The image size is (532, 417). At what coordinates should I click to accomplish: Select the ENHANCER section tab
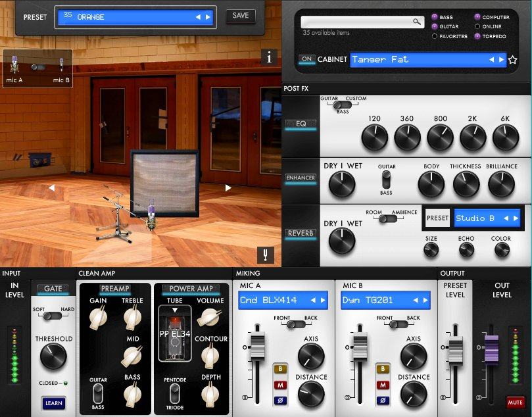[301, 178]
